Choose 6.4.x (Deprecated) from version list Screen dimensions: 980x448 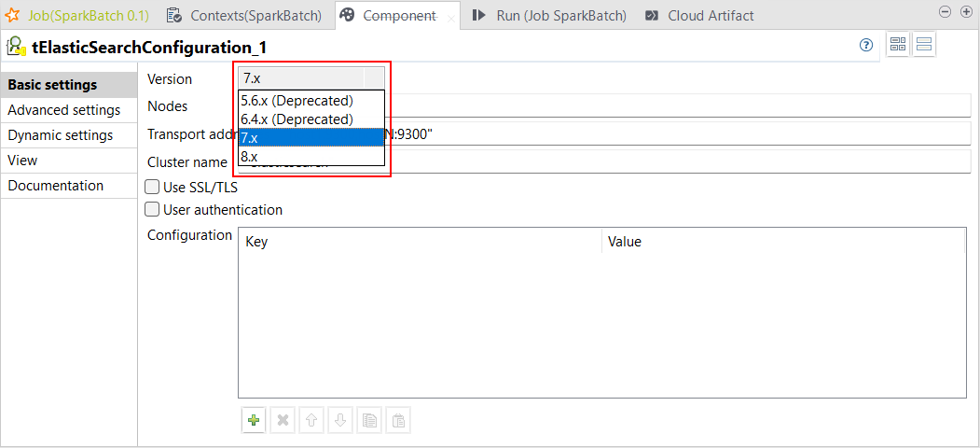[x=311, y=119]
